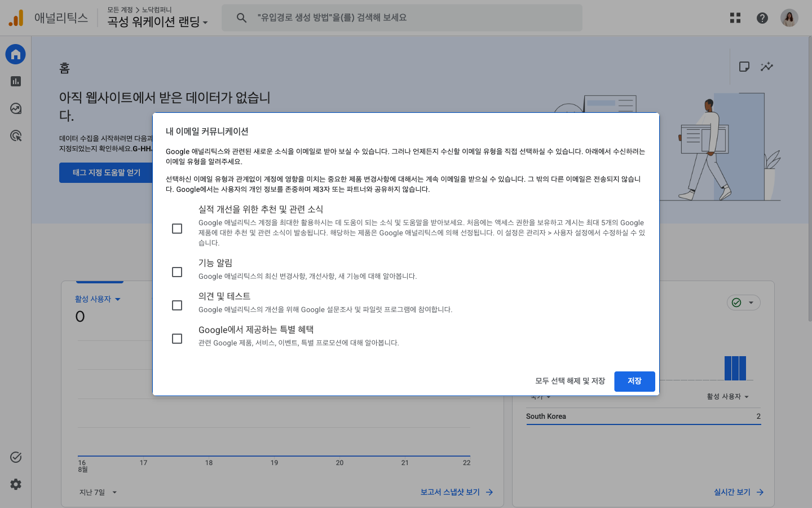
Task: Check the 의견 및 테스트 checkbox
Action: [x=177, y=305]
